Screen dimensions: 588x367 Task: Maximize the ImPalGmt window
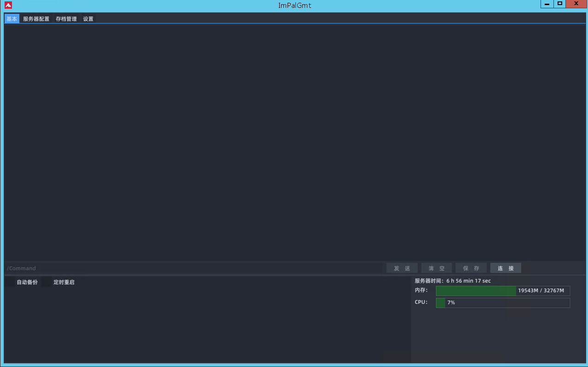(x=559, y=4)
